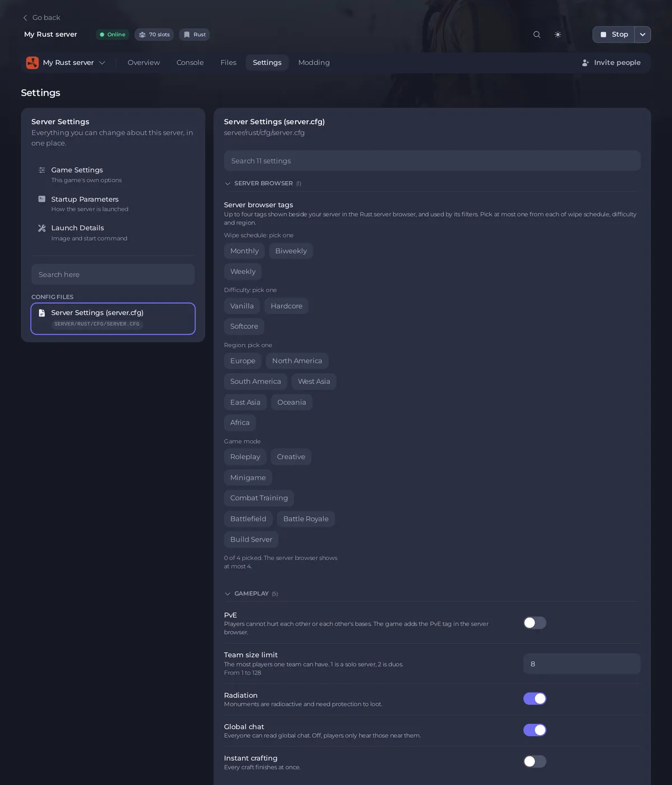
Task: Select the Monthly wipe schedule tag
Action: click(245, 251)
